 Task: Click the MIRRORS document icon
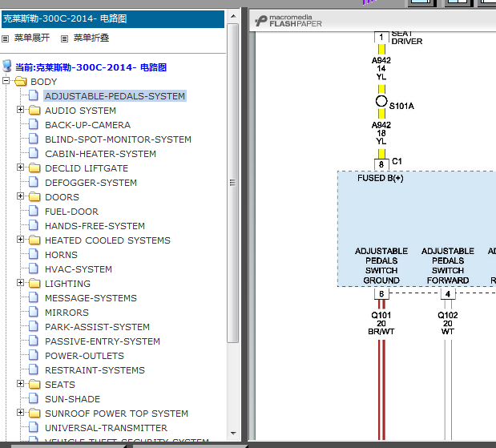tap(34, 312)
